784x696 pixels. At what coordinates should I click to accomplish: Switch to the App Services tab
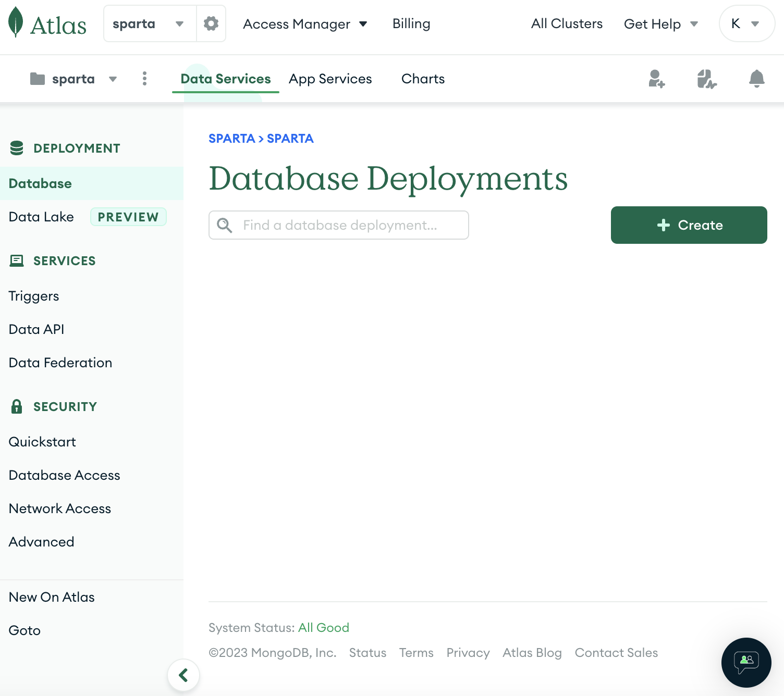coord(330,79)
